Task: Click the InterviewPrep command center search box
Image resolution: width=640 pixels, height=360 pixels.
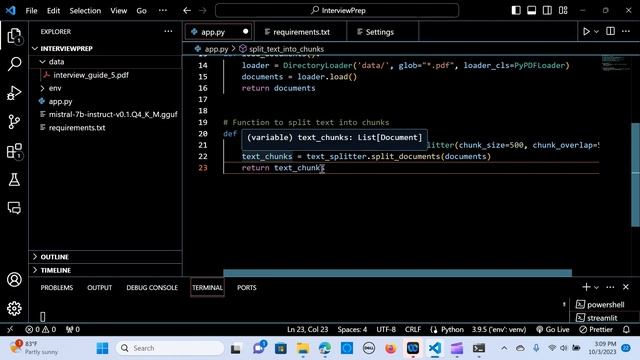Action: pyautogui.click(x=337, y=10)
